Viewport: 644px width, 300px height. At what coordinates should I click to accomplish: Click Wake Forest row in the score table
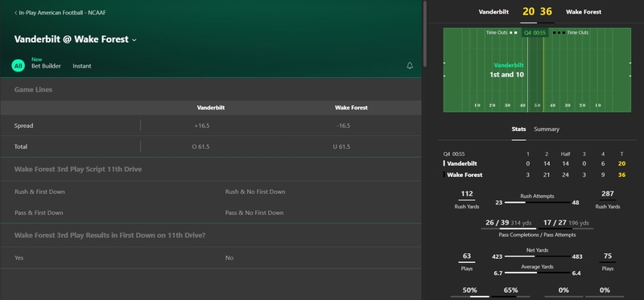coord(535,175)
